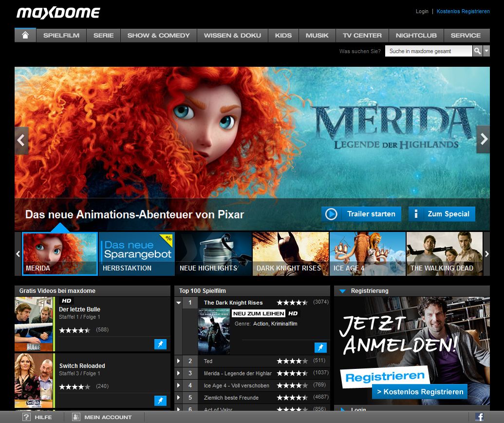Open Der letzte Bulle title link
This screenshot has width=504, height=423.
tap(79, 309)
